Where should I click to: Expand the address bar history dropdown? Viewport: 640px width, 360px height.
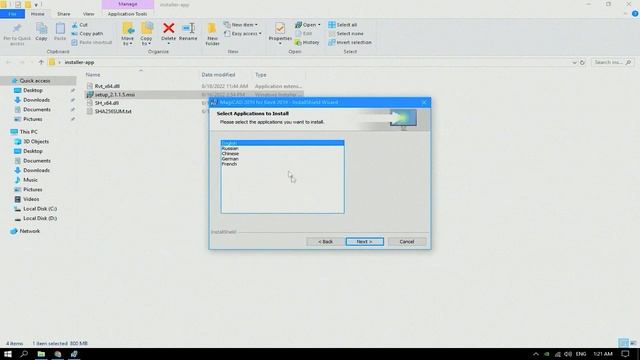574,62
